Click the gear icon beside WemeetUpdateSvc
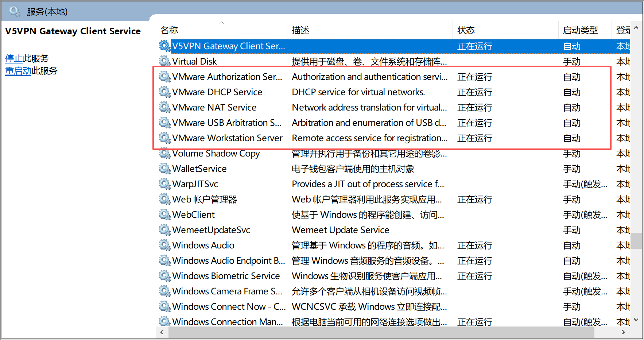This screenshot has height=340, width=644. click(x=164, y=230)
